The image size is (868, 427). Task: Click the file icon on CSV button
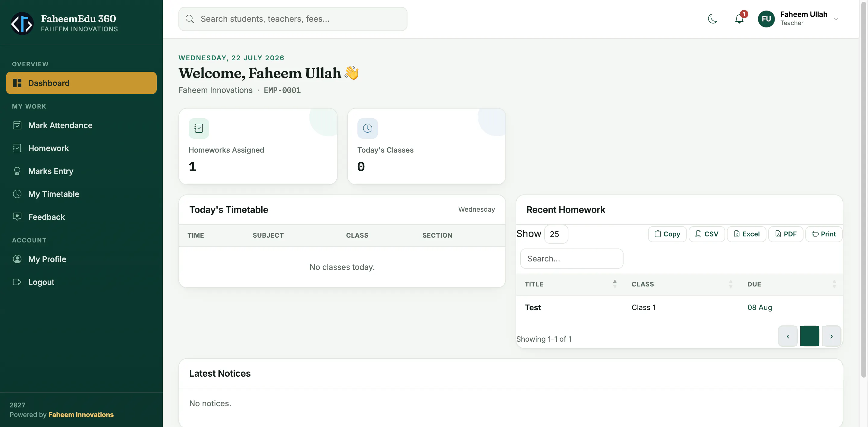pos(699,234)
